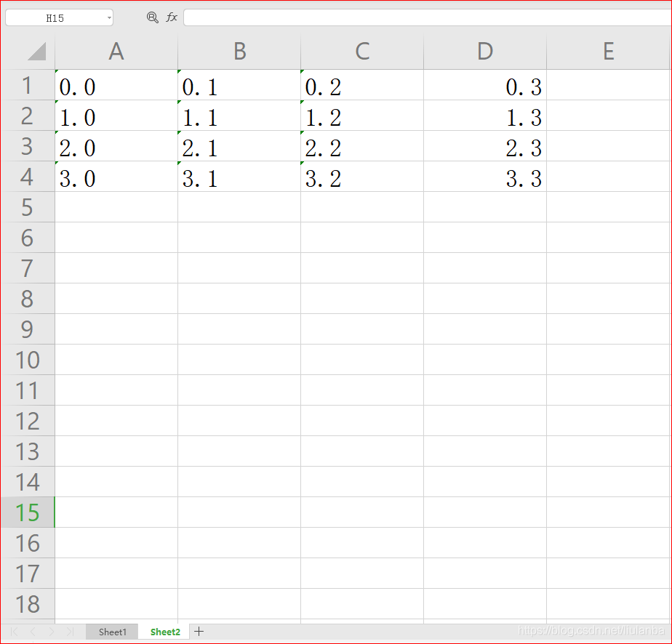Click the H15 name box field
672x644 pixels.
tap(59, 17)
